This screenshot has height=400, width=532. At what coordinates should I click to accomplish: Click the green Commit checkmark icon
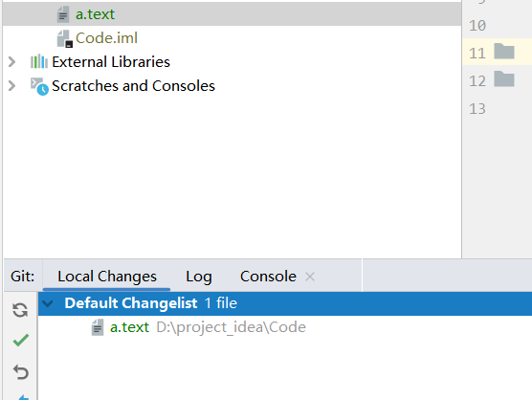tap(20, 340)
